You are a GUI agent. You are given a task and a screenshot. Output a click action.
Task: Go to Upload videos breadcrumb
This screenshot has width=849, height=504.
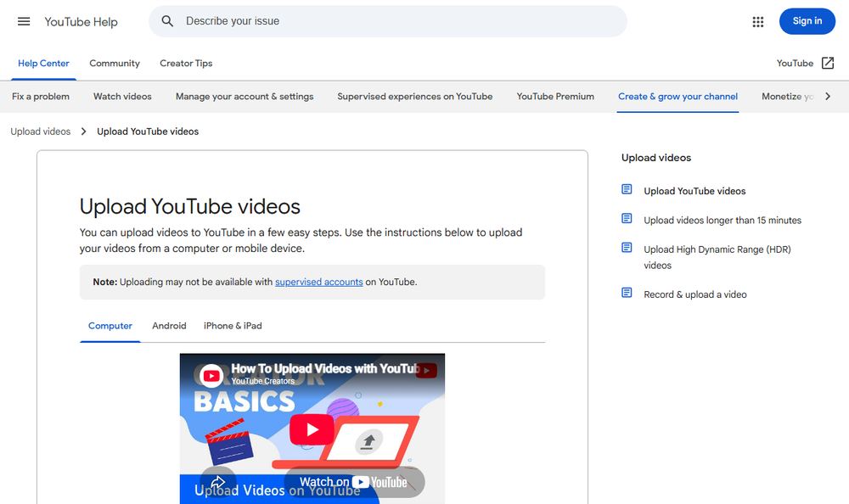click(x=41, y=132)
